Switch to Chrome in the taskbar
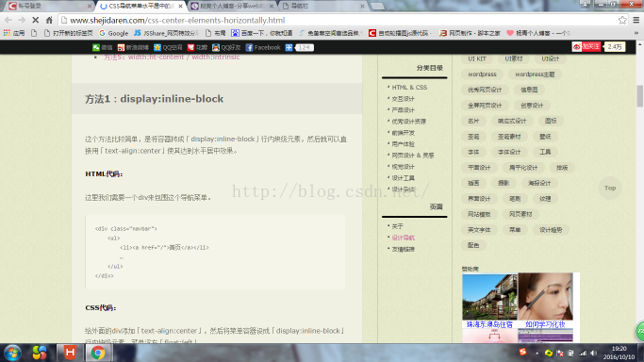 (98, 353)
